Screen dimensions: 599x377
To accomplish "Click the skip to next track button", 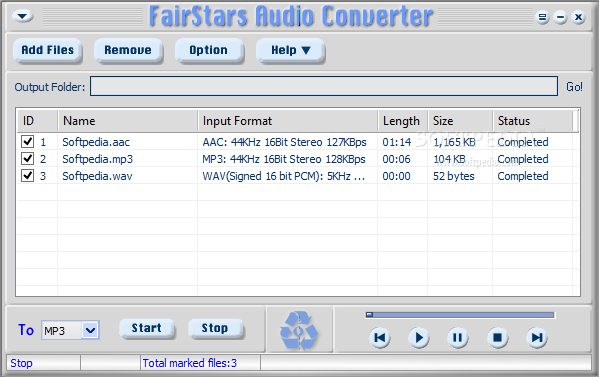I will coord(537,338).
